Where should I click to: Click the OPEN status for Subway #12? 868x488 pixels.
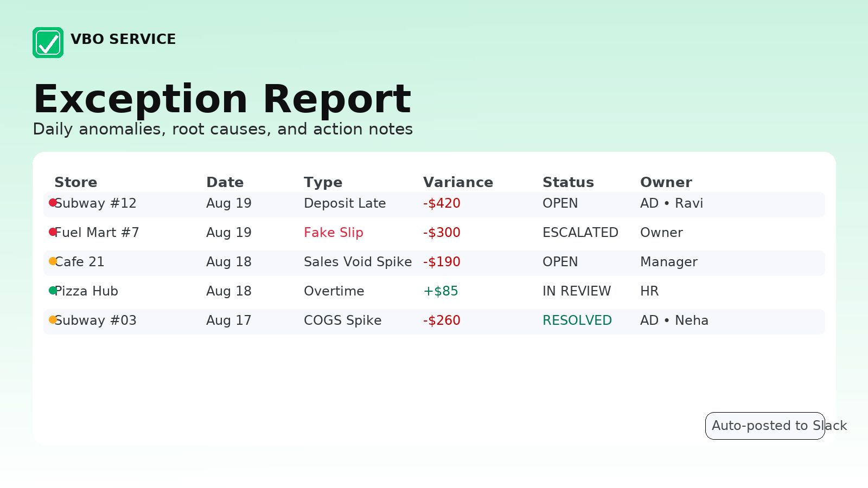click(x=560, y=203)
